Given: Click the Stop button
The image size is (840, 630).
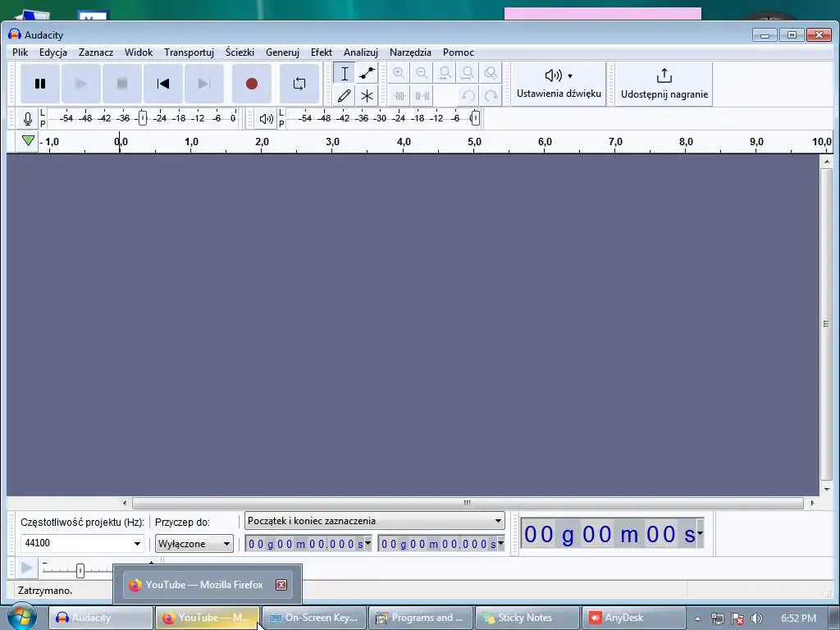Looking at the screenshot, I should 122,84.
